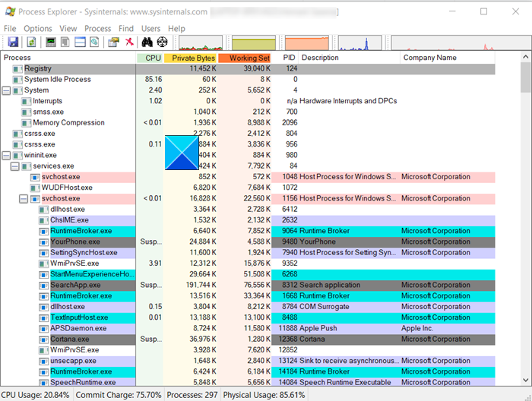Viewport: 532px width, 401px height.
Task: Select the SearchApp.exe process row
Action: click(x=74, y=285)
